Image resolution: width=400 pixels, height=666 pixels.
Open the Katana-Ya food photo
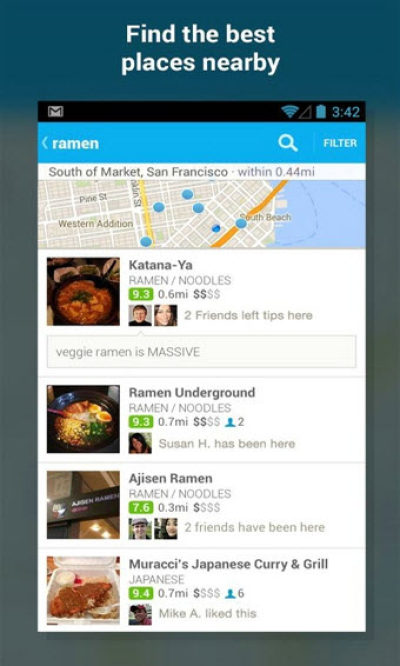click(83, 291)
